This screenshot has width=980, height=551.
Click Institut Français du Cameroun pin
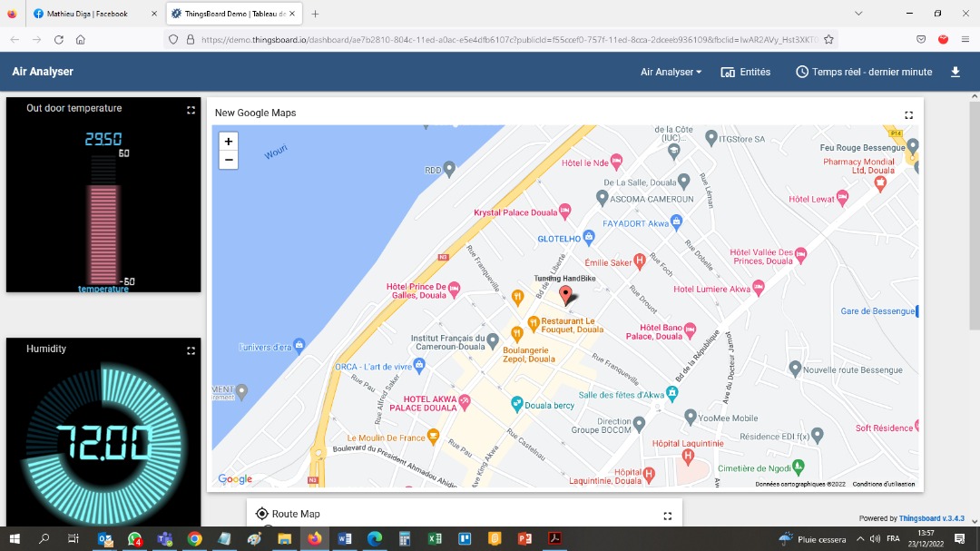pyautogui.click(x=493, y=340)
